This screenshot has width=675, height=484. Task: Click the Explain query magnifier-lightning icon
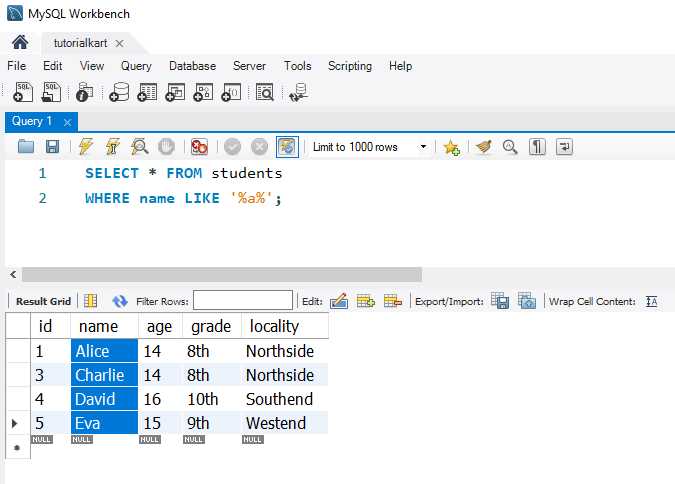pos(140,147)
